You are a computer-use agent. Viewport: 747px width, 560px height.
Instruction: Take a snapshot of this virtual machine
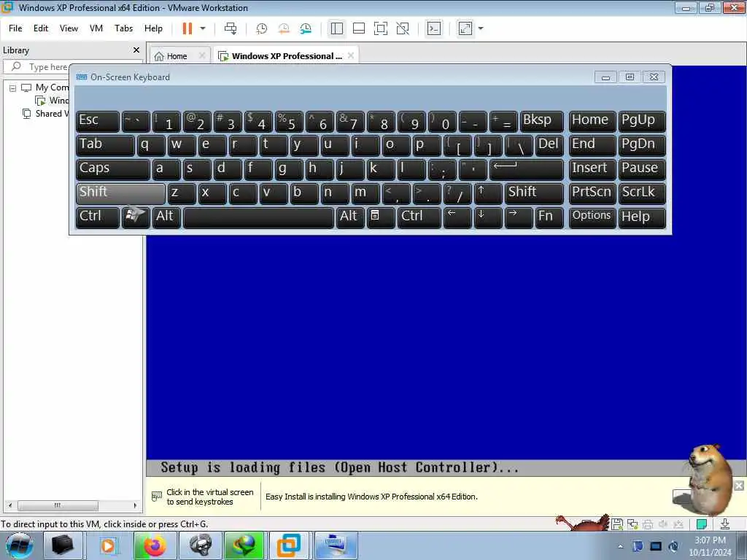(x=262, y=28)
